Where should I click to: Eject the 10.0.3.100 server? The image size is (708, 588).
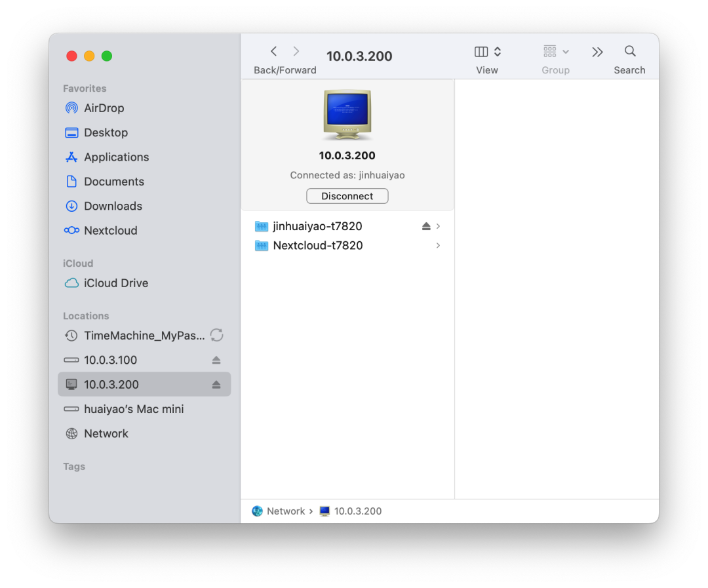[216, 360]
